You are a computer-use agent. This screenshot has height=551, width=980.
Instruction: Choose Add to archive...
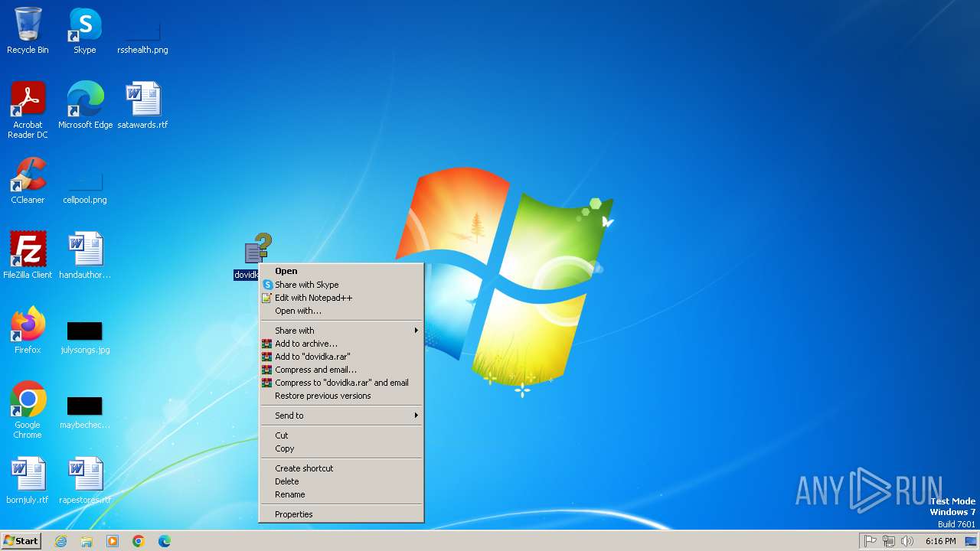(x=341, y=344)
